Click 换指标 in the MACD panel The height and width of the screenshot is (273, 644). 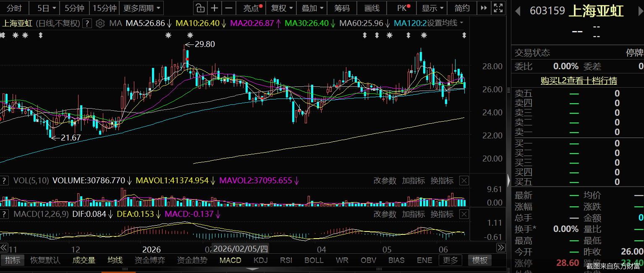point(442,214)
